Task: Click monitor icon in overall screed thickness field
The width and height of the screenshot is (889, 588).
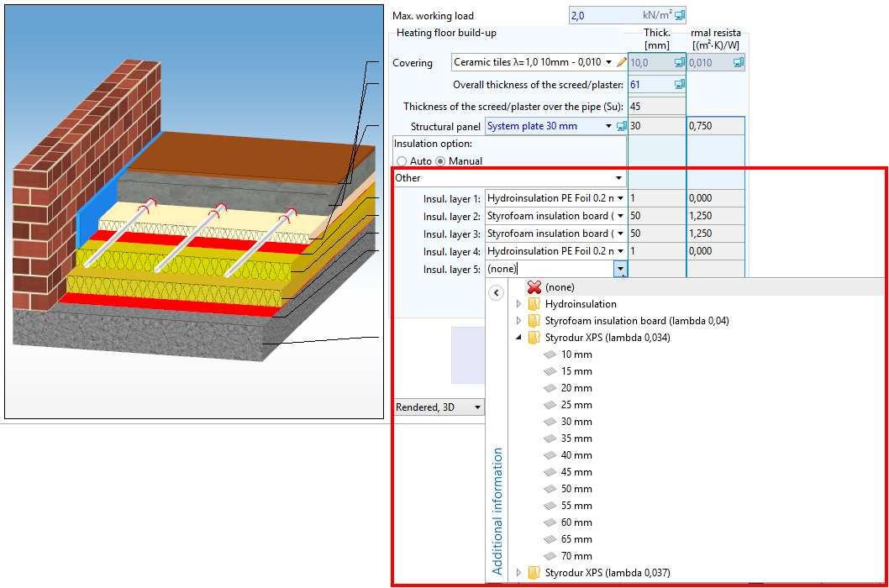Action: [x=679, y=84]
